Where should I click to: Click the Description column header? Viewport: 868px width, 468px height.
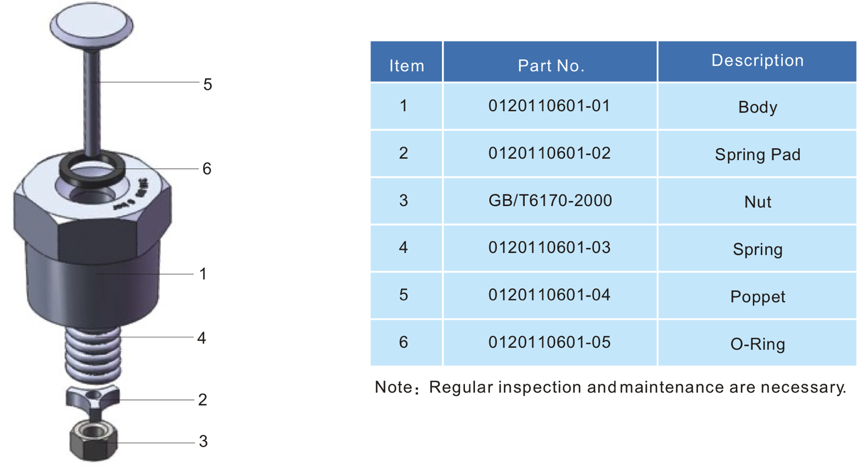[757, 60]
